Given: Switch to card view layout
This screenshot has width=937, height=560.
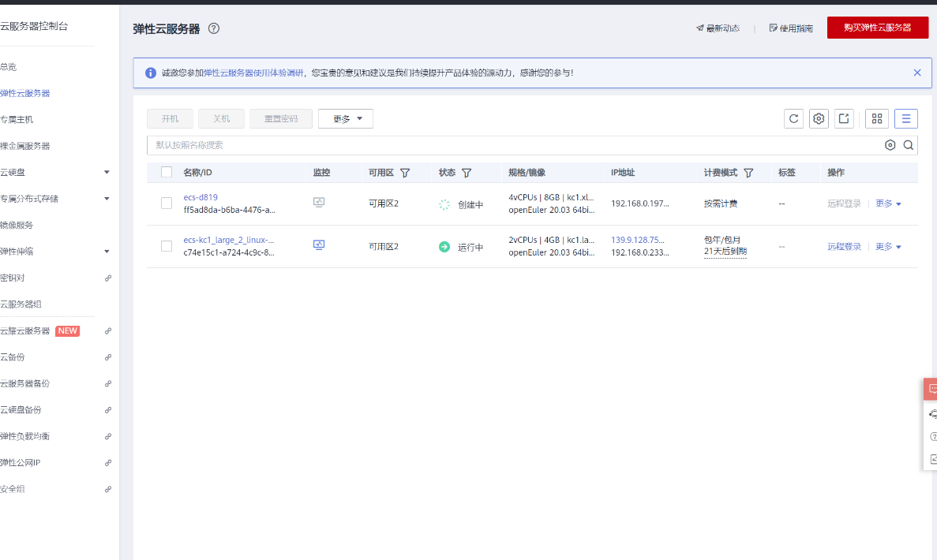Looking at the screenshot, I should coord(876,118).
